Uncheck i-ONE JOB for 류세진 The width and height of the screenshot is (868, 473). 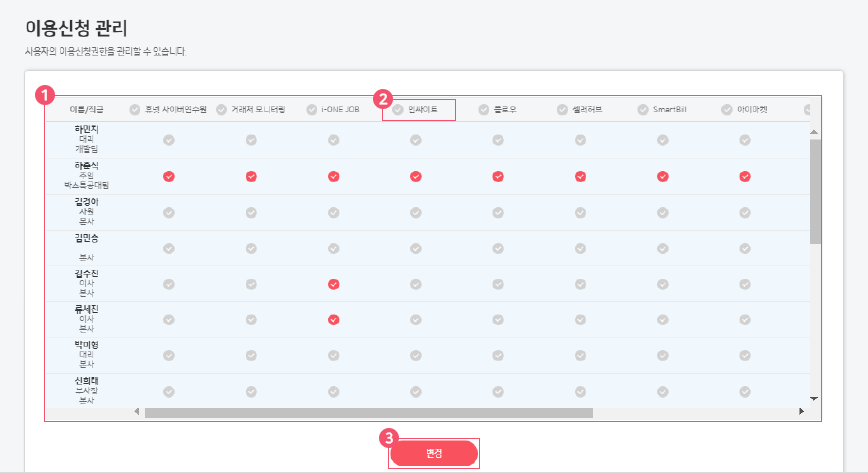334,320
